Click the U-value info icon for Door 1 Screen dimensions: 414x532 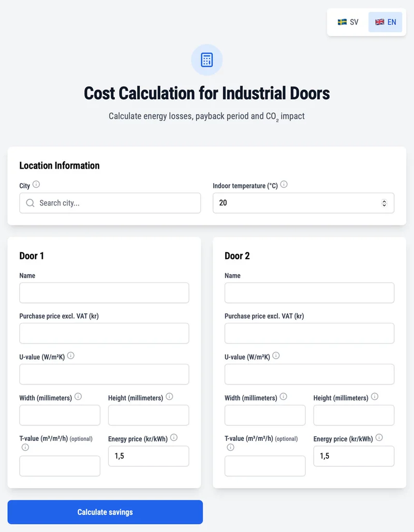click(x=71, y=356)
